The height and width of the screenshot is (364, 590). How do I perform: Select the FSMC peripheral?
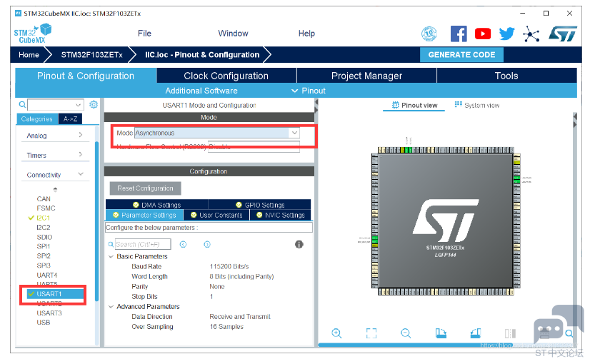point(46,208)
